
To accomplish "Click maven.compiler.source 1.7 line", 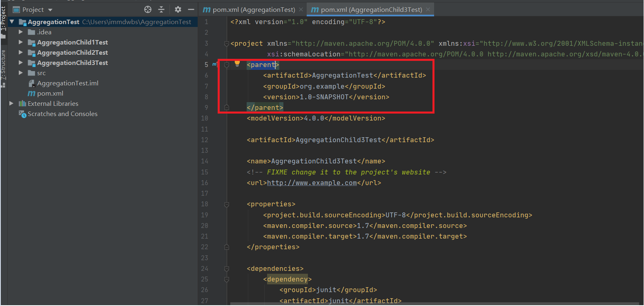I will pyautogui.click(x=365, y=226).
